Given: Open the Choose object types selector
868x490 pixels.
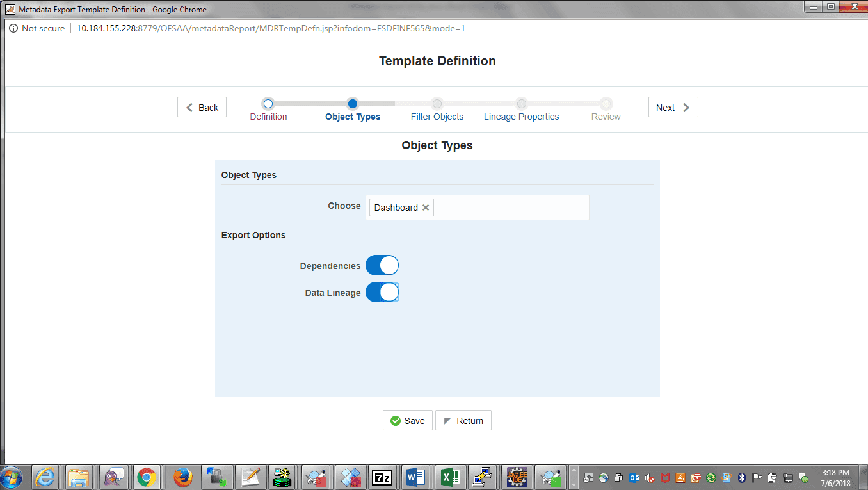Looking at the screenshot, I should [x=512, y=207].
